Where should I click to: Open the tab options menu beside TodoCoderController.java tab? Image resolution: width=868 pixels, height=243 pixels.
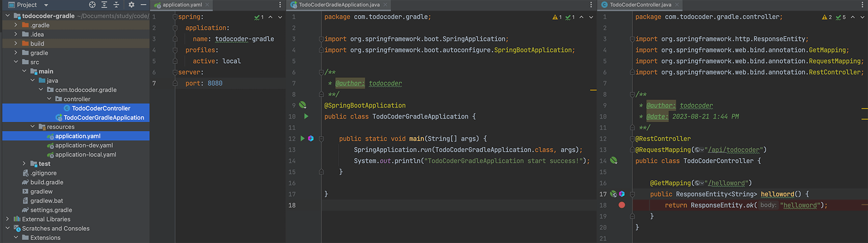click(x=862, y=5)
